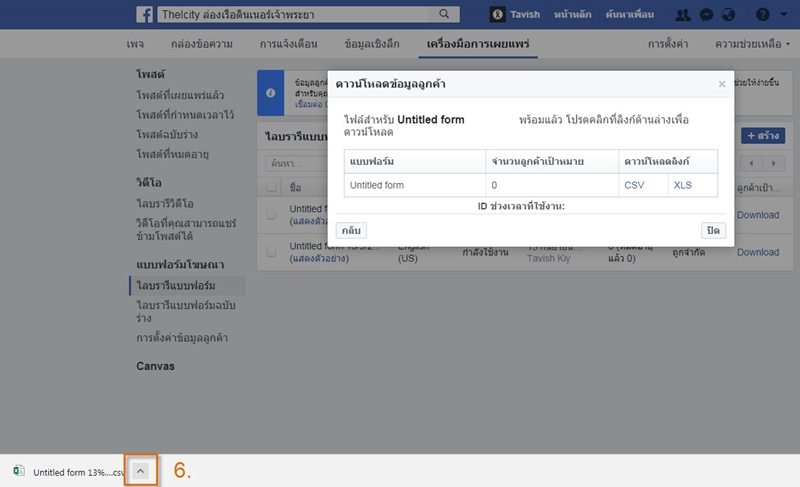Image resolution: width=800 pixels, height=487 pixels.
Task: Click the โพสต์ sidebar heading
Action: (x=151, y=74)
